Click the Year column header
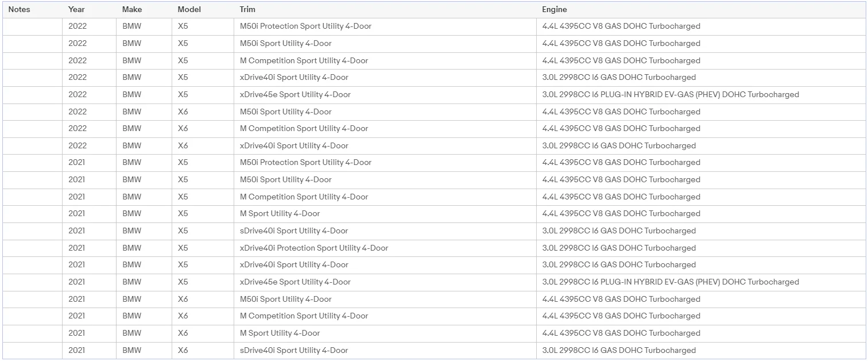Image resolution: width=868 pixels, height=361 pixels. coord(89,10)
